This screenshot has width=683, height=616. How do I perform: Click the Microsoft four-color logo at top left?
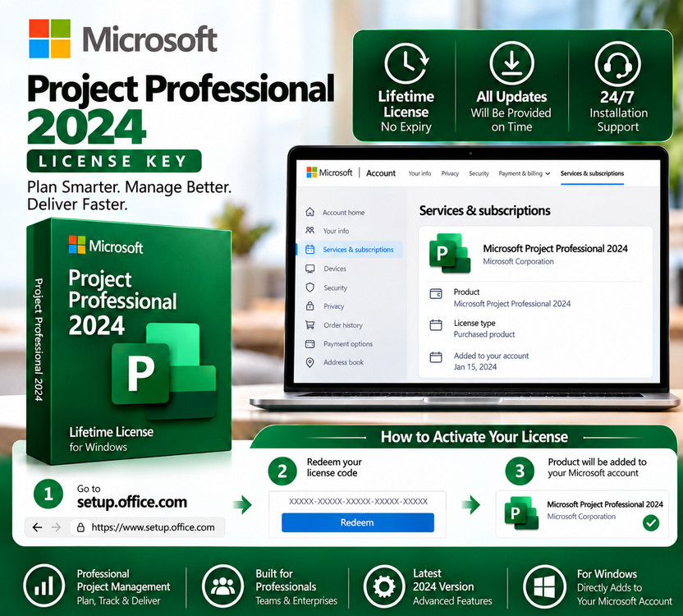(x=49, y=39)
